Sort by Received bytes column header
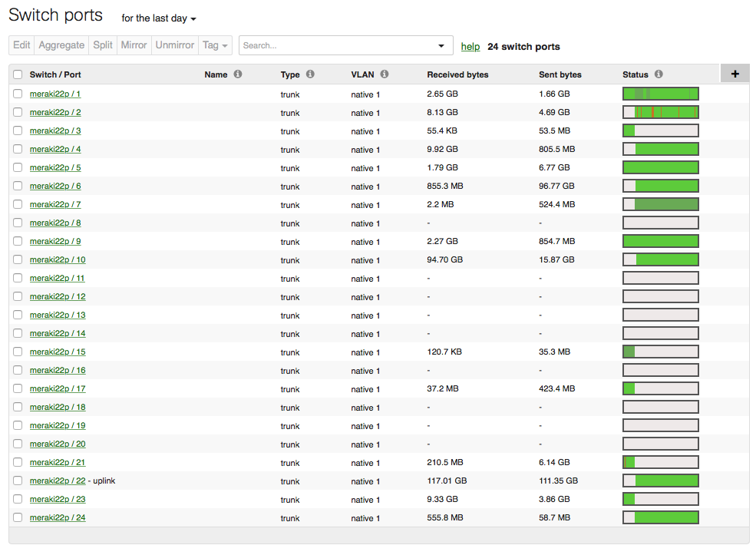Viewport: 756px width, 545px height. (x=457, y=74)
